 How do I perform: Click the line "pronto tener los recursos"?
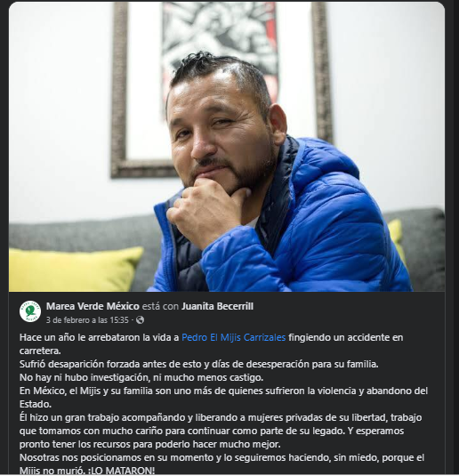tap(150, 444)
